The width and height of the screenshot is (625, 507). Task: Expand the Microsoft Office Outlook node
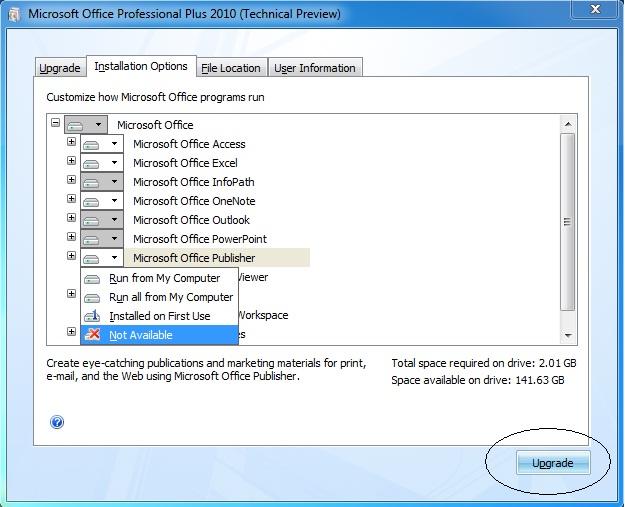pos(71,218)
